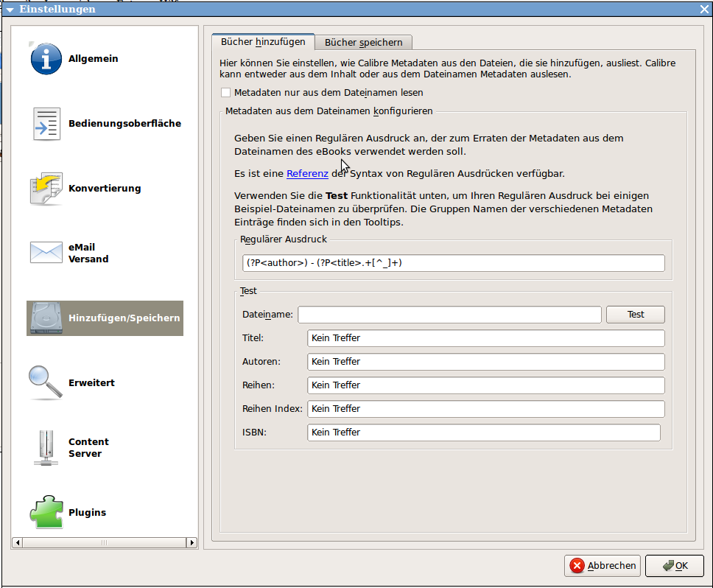The image size is (713, 588).
Task: Click the sidebar horizontal scrollbar handle
Action: coord(105,542)
